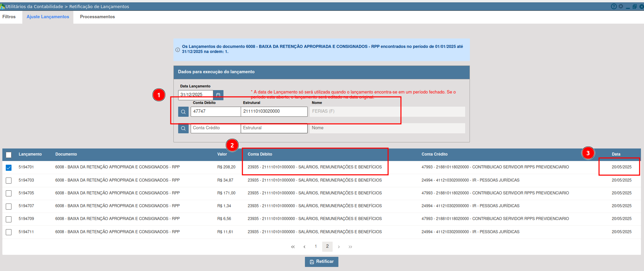This screenshot has width=644, height=271.
Task: Check the checkbox for lançamento 5194703
Action: coord(9,181)
